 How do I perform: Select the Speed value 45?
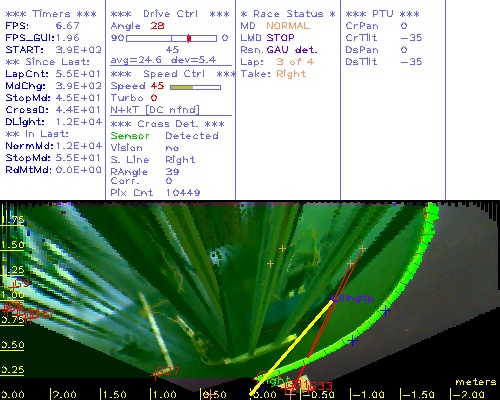coord(157,86)
